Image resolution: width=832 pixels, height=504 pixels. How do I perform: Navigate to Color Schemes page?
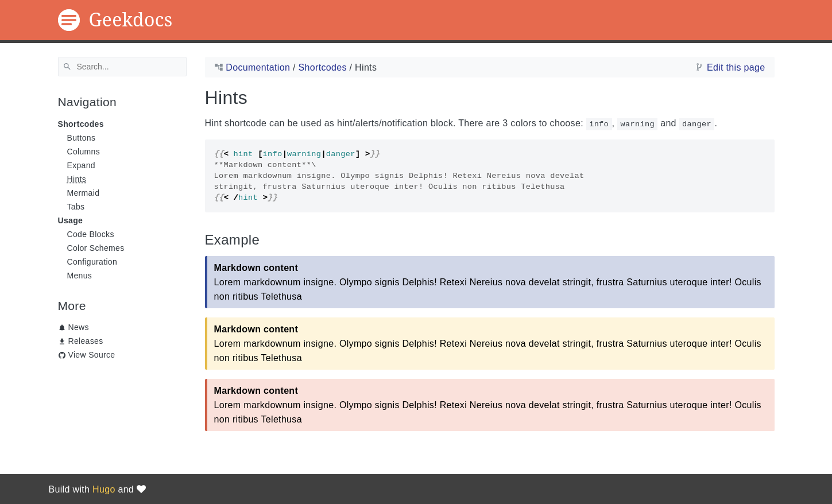click(95, 248)
